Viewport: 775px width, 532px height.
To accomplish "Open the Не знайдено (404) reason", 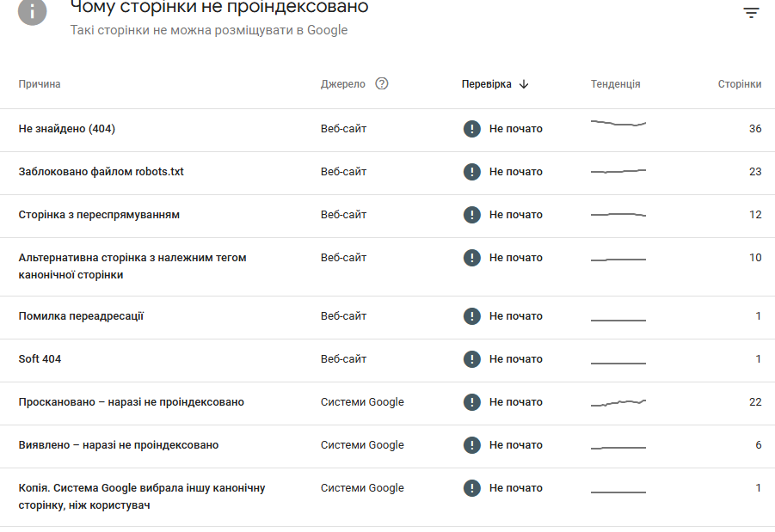I will point(67,129).
